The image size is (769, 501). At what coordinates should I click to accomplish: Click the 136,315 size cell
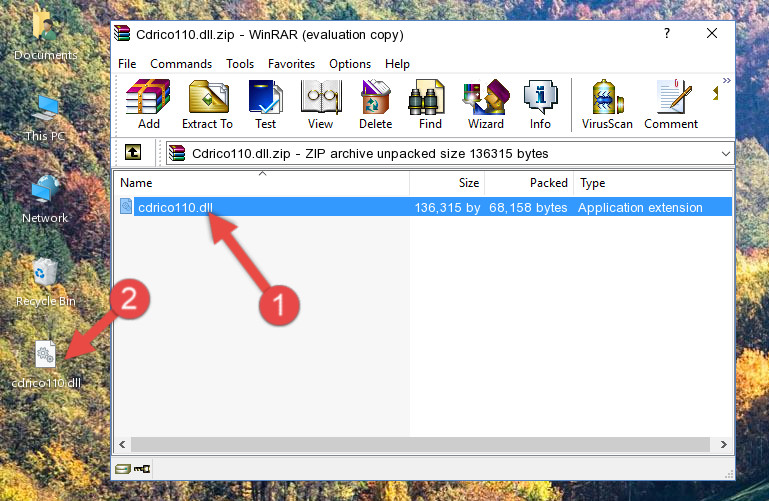click(x=447, y=207)
